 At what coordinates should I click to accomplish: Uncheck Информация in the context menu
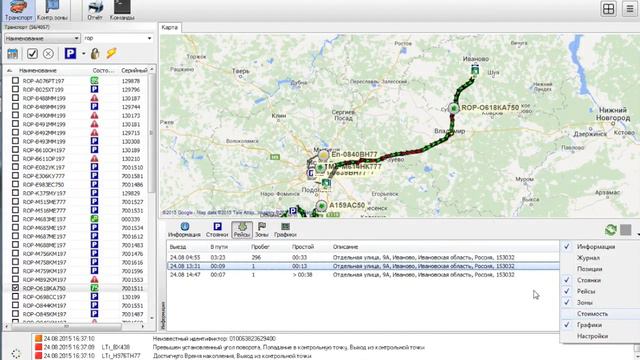click(x=596, y=247)
